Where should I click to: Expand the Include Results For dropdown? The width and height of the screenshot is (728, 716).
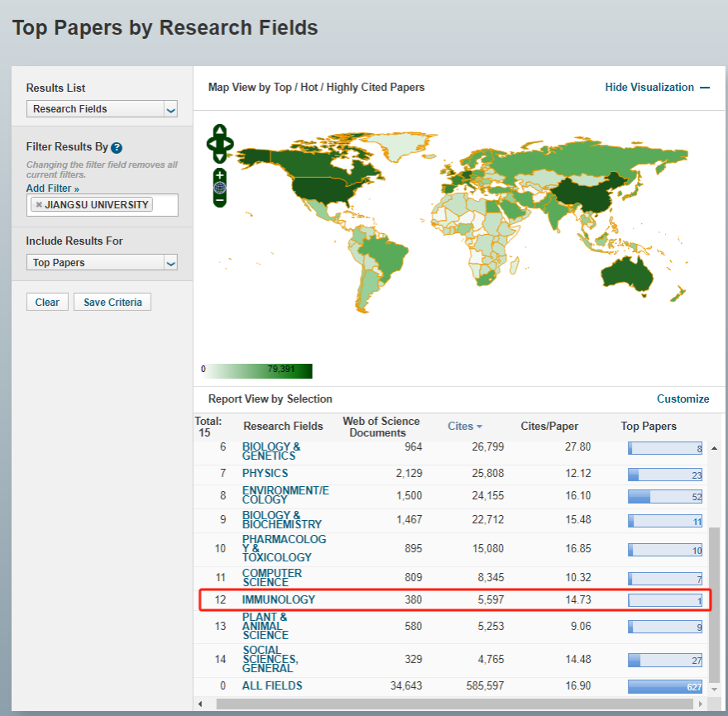(x=102, y=263)
